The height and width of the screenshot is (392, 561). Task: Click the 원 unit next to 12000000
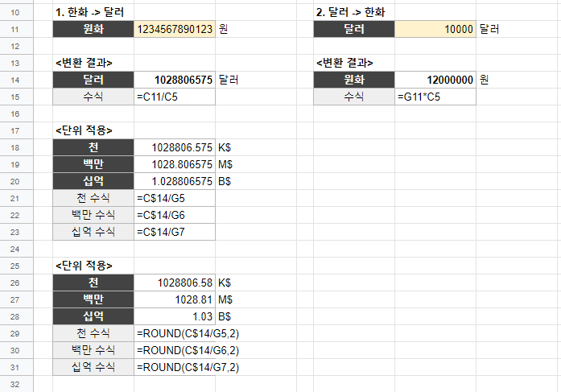[x=484, y=80]
